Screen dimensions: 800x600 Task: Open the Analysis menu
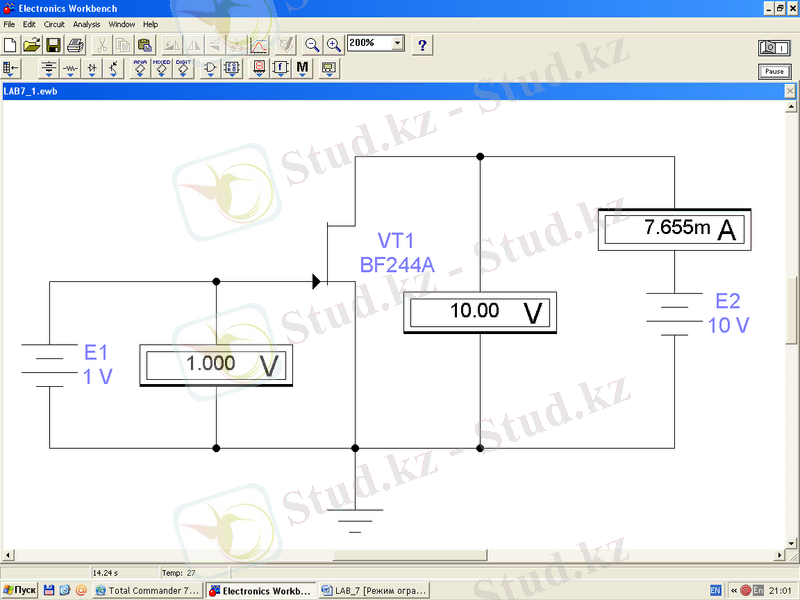pyautogui.click(x=87, y=24)
